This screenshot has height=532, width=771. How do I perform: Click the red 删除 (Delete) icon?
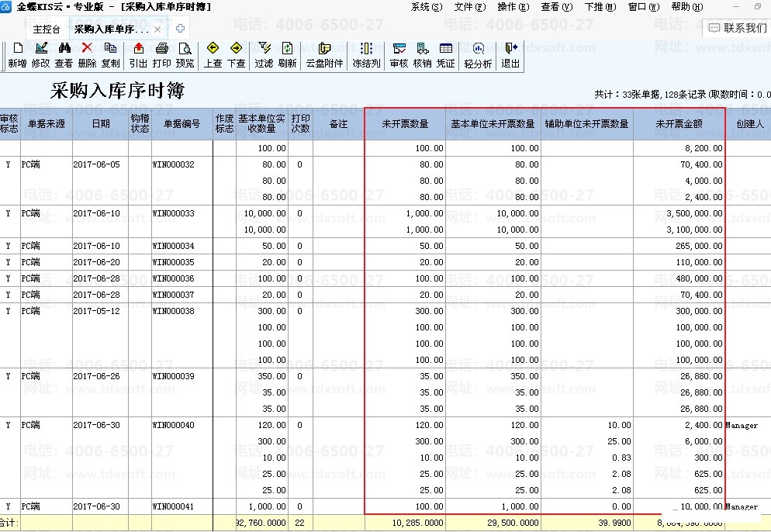coord(87,47)
